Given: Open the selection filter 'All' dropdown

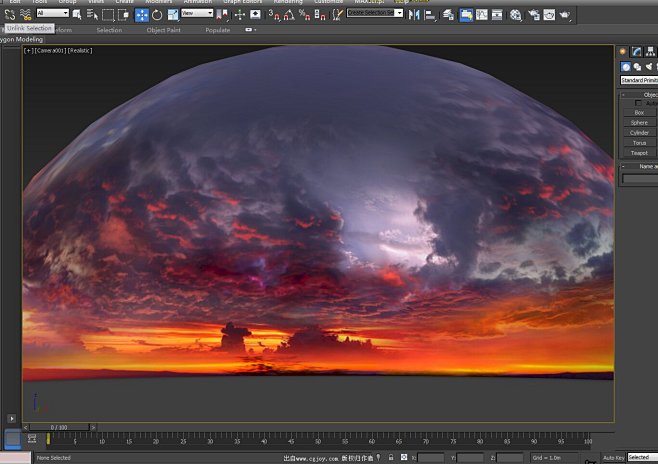Looking at the screenshot, I should click(x=53, y=13).
